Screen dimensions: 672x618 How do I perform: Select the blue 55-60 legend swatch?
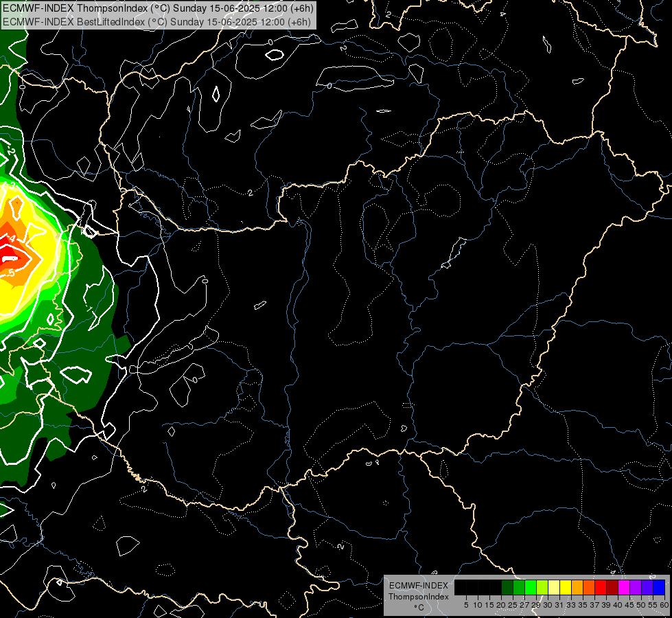pos(659,588)
